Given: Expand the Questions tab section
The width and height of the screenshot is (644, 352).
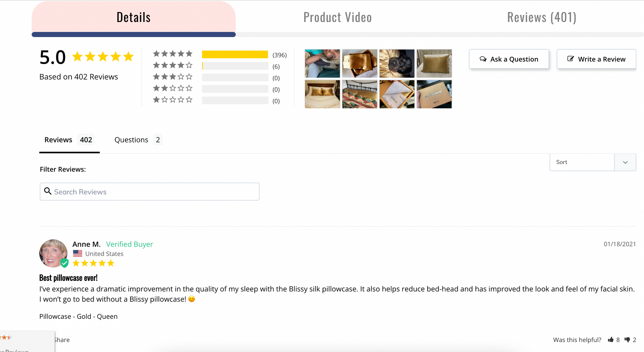Looking at the screenshot, I should point(136,140).
